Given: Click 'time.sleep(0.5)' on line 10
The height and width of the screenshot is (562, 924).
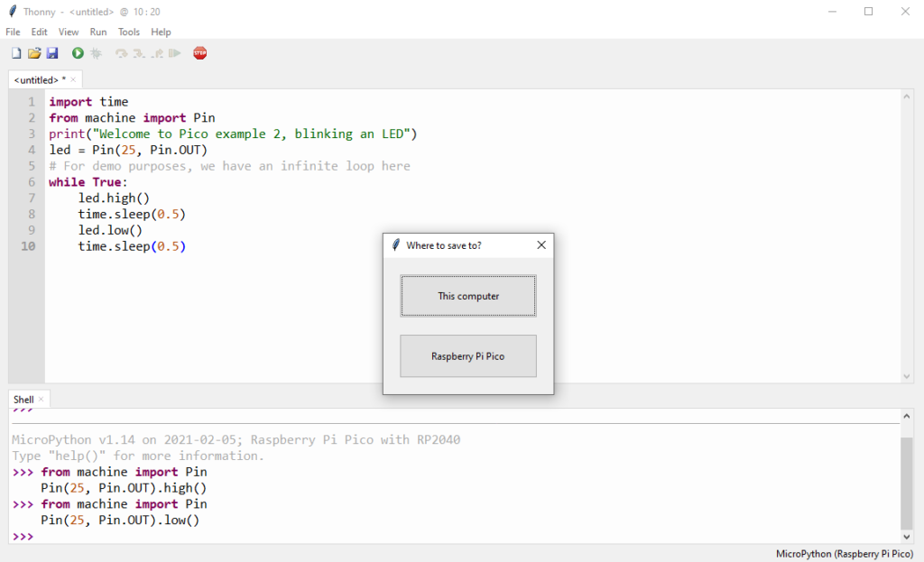Looking at the screenshot, I should pos(132,246).
